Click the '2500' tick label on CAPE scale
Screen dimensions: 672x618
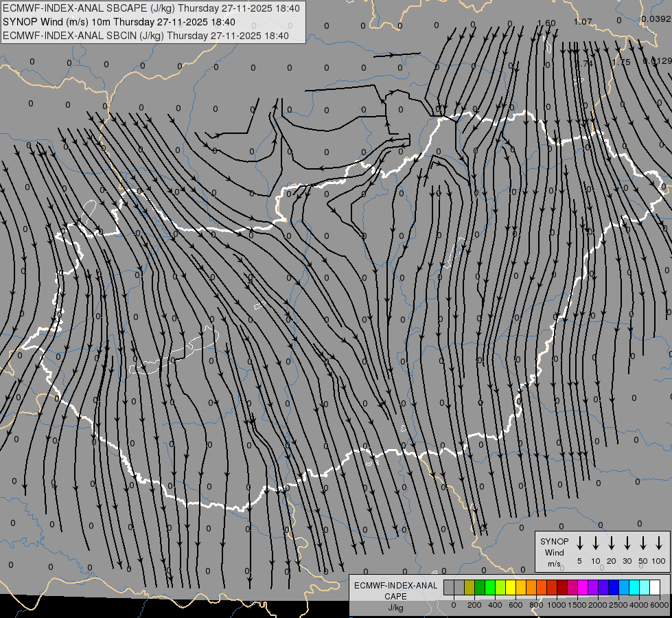click(618, 605)
